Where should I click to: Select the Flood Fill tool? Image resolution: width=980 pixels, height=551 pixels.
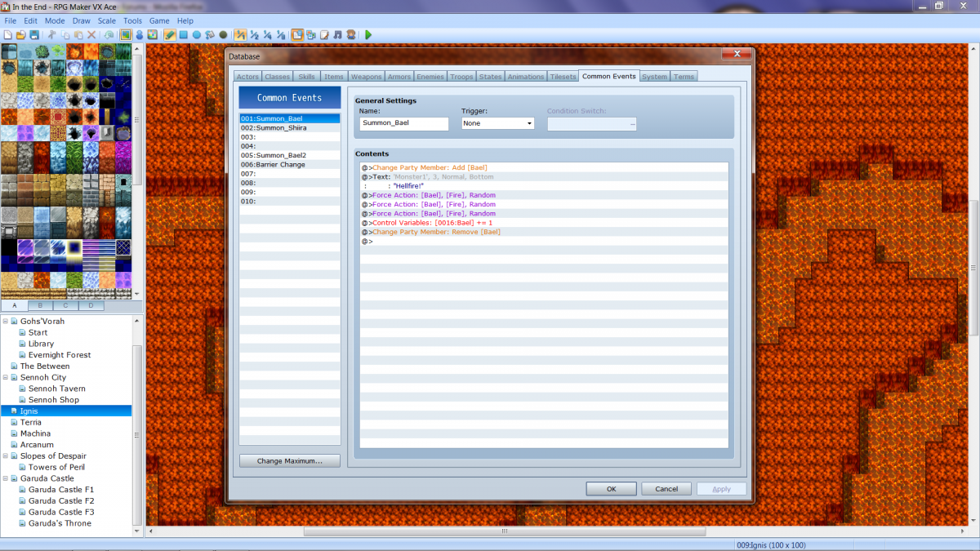coord(210,35)
